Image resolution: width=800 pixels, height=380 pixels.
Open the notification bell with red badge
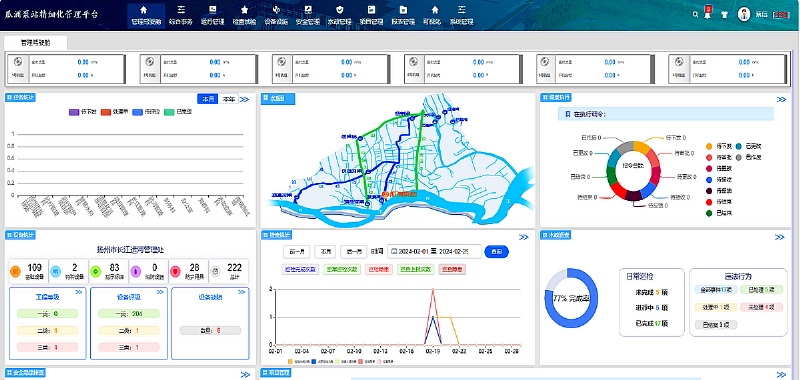pos(708,13)
